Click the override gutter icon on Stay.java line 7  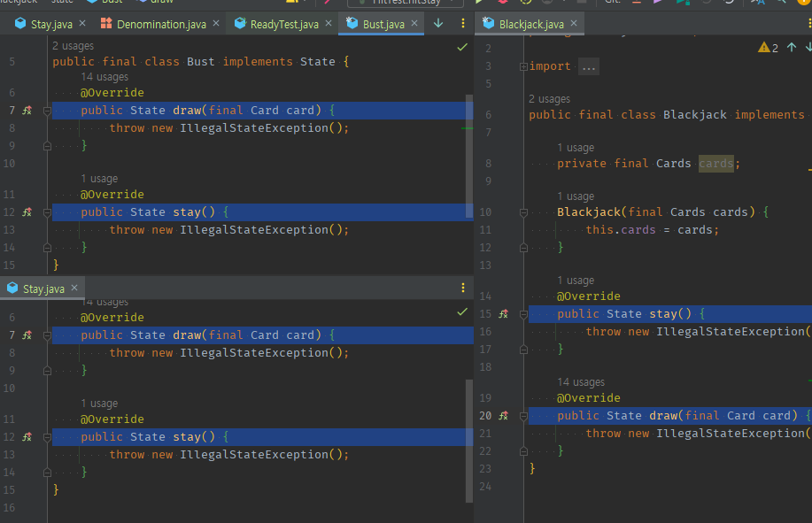click(27, 335)
